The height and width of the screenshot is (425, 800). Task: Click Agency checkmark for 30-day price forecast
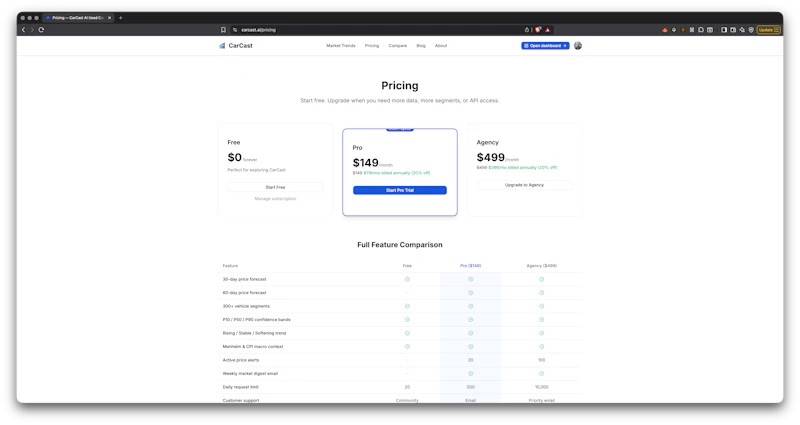click(x=541, y=279)
